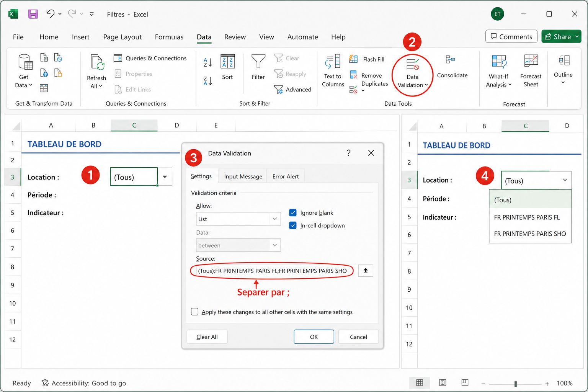Select FR PRINTEMPS PARIS FL option
The image size is (588, 392).
(x=530, y=217)
